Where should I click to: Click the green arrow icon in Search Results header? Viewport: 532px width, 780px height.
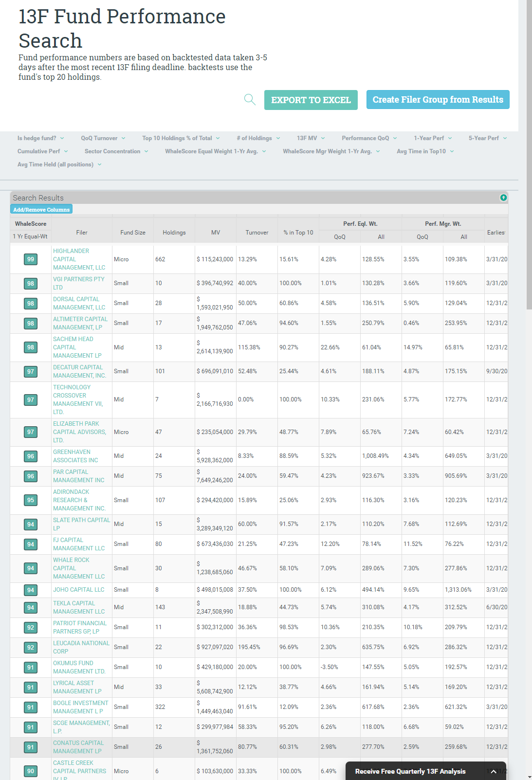pos(503,198)
